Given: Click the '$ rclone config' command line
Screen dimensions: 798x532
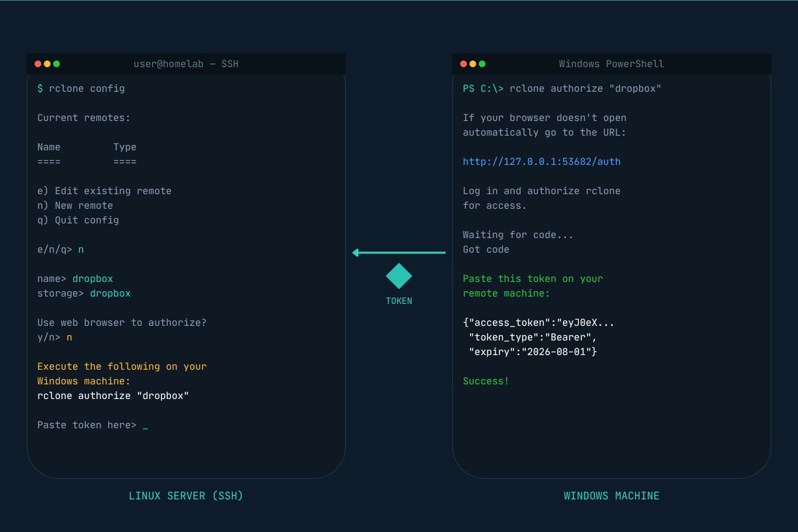Looking at the screenshot, I should point(81,88).
